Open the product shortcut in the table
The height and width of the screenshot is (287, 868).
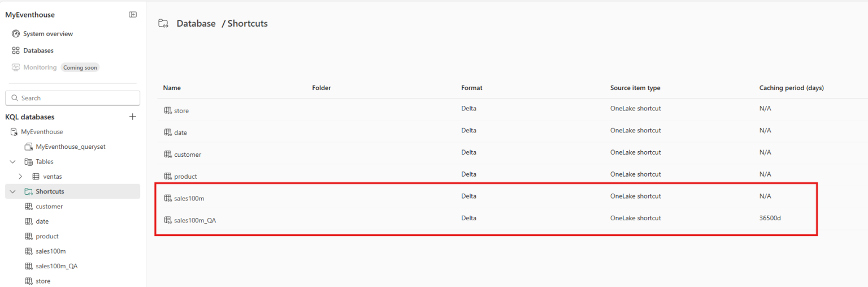(x=185, y=177)
